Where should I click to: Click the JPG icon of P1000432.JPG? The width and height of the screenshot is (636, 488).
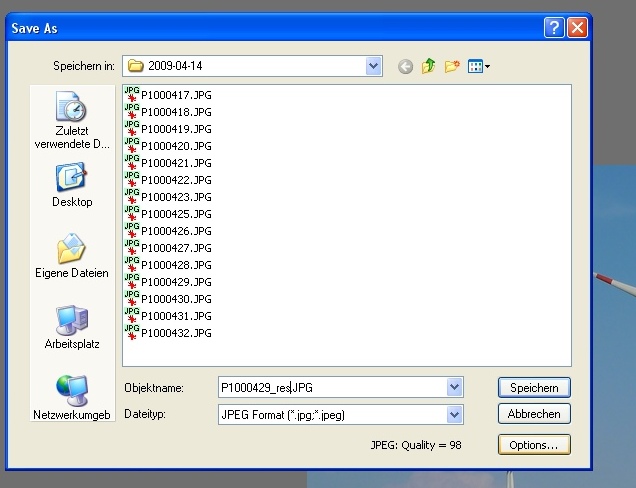click(132, 332)
